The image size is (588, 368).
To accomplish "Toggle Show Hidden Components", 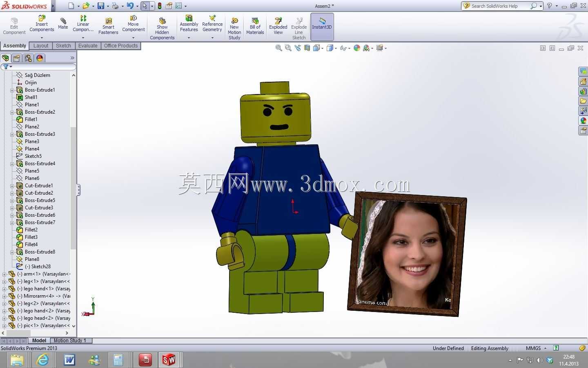I will [162, 29].
